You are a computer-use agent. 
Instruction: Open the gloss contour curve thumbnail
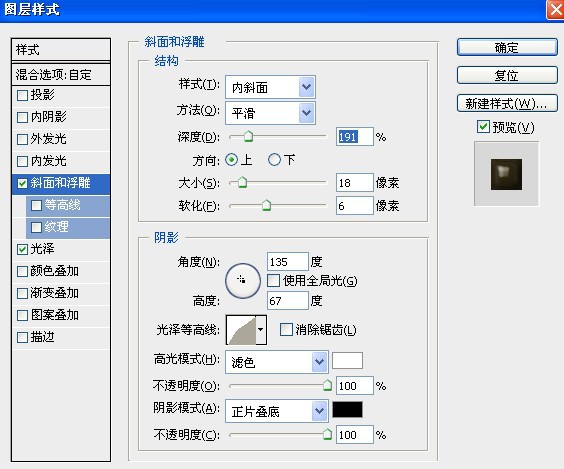click(x=241, y=329)
